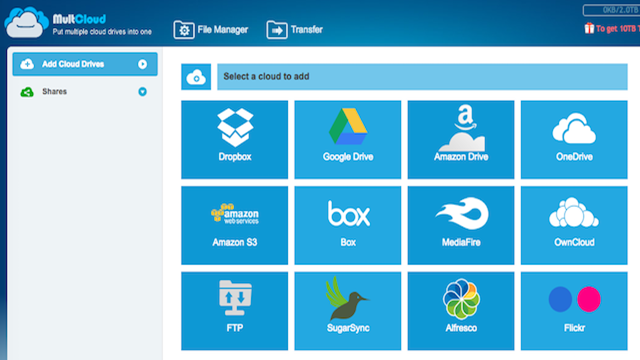
Task: Expand the Add Cloud Drives arrow
Action: (x=142, y=64)
